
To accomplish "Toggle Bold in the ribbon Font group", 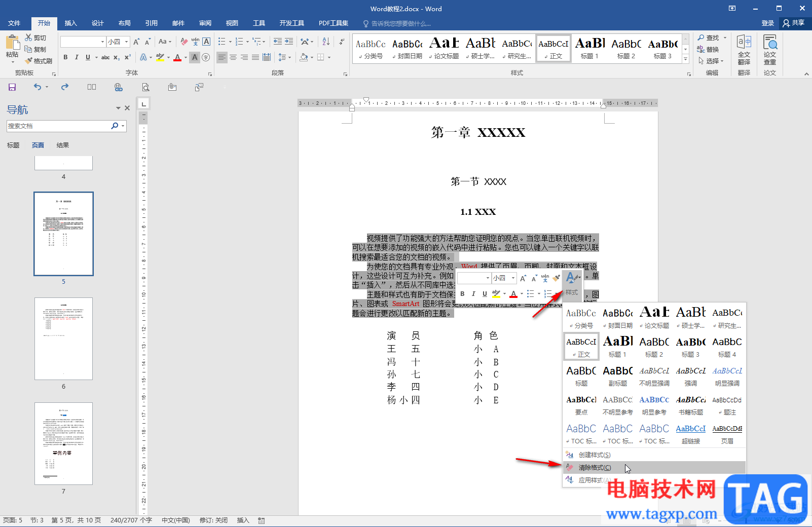I will (x=65, y=57).
